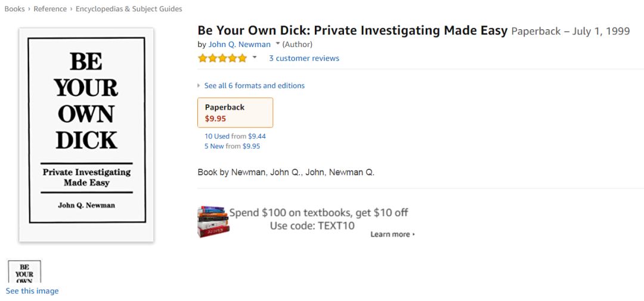Open the 10 Used from $9.44 offers
The image size is (644, 301).
[235, 136]
